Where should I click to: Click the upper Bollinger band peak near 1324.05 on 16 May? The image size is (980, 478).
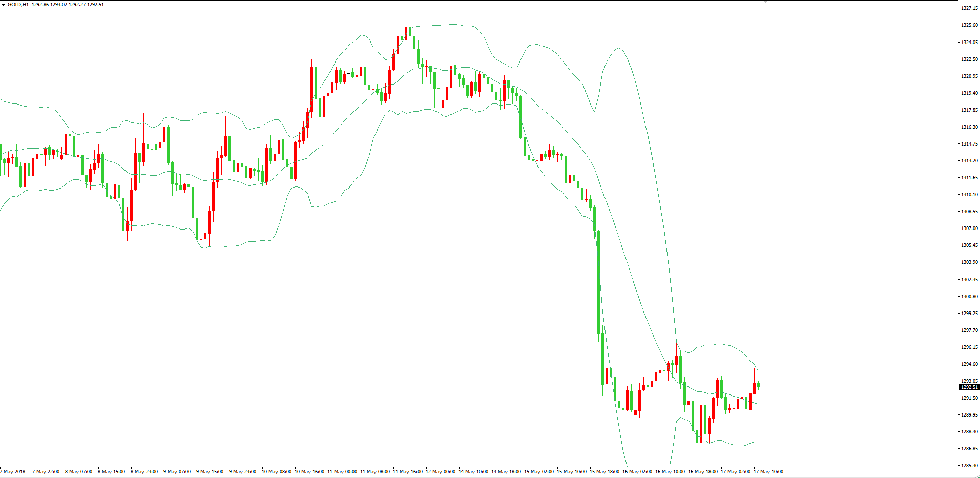[x=619, y=48]
